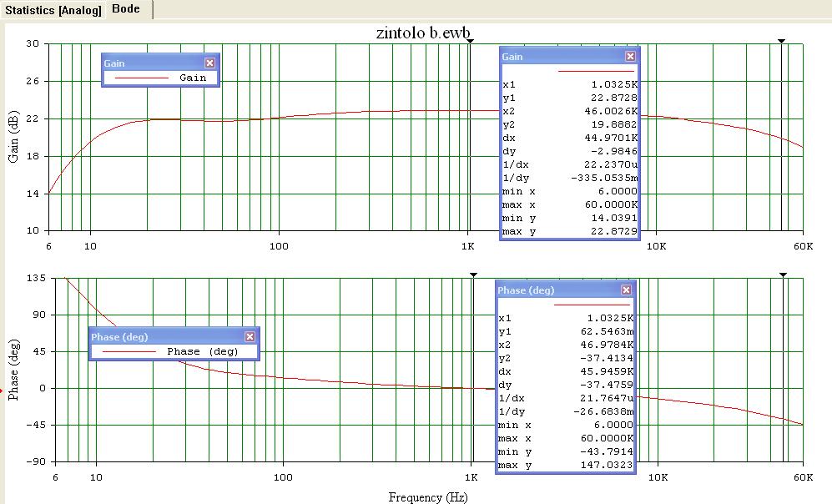Close the Gain cursor readout panel
832x504 pixels.
click(x=630, y=56)
